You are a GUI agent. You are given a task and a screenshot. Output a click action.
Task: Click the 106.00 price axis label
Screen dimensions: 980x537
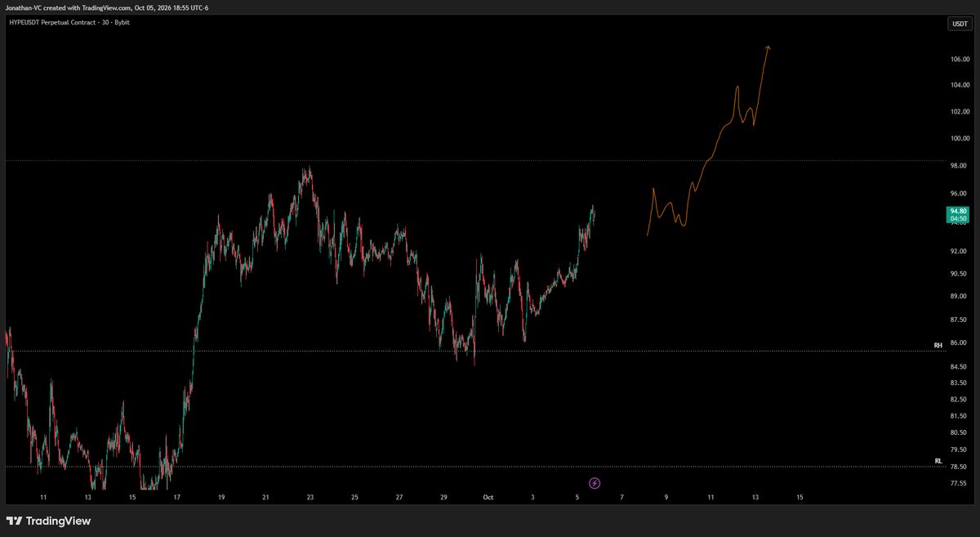click(x=960, y=60)
